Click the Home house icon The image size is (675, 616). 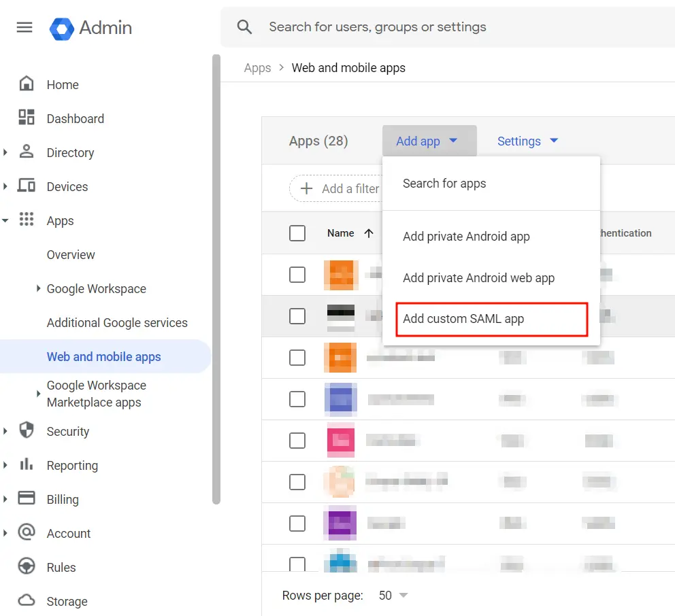click(27, 84)
